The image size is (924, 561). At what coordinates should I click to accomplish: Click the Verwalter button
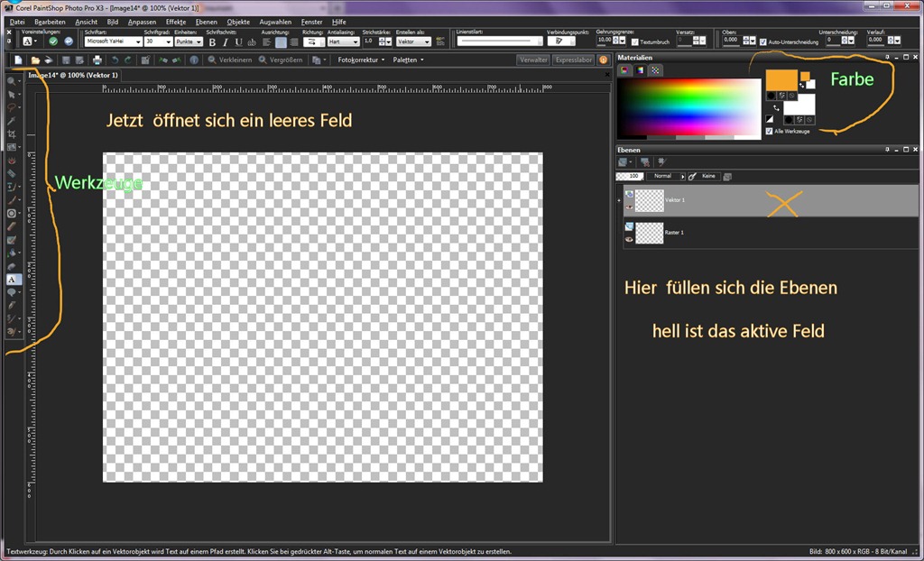pyautogui.click(x=533, y=60)
